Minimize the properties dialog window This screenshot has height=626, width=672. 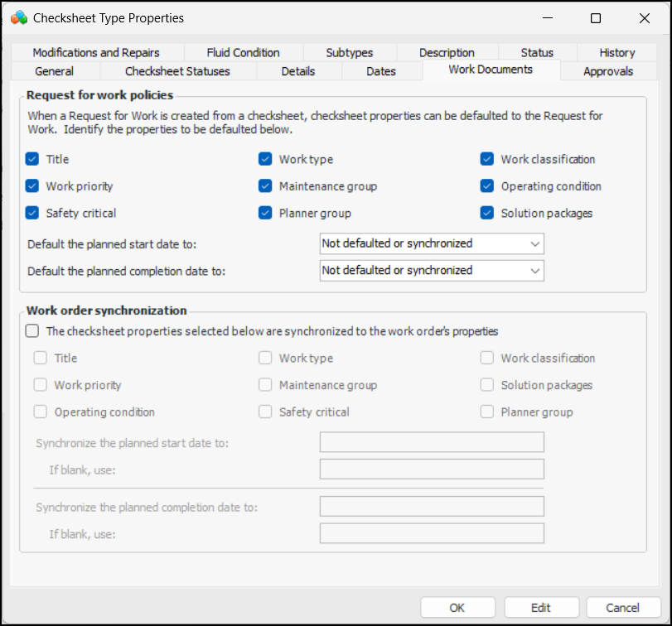(546, 17)
